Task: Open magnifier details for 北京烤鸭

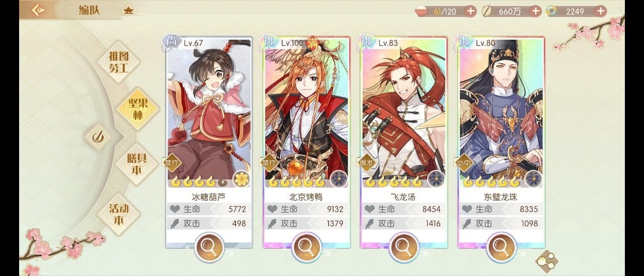Action: click(x=306, y=247)
